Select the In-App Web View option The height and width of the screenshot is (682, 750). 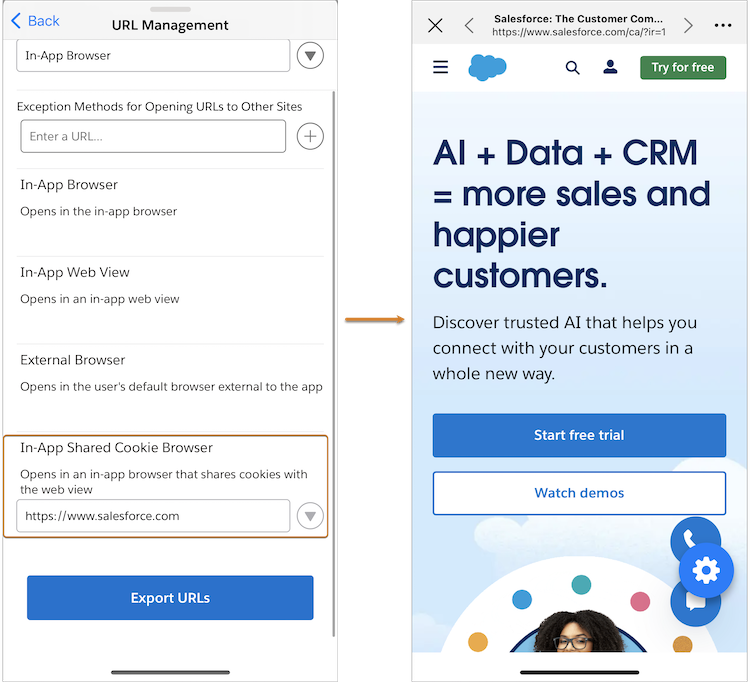[75, 272]
